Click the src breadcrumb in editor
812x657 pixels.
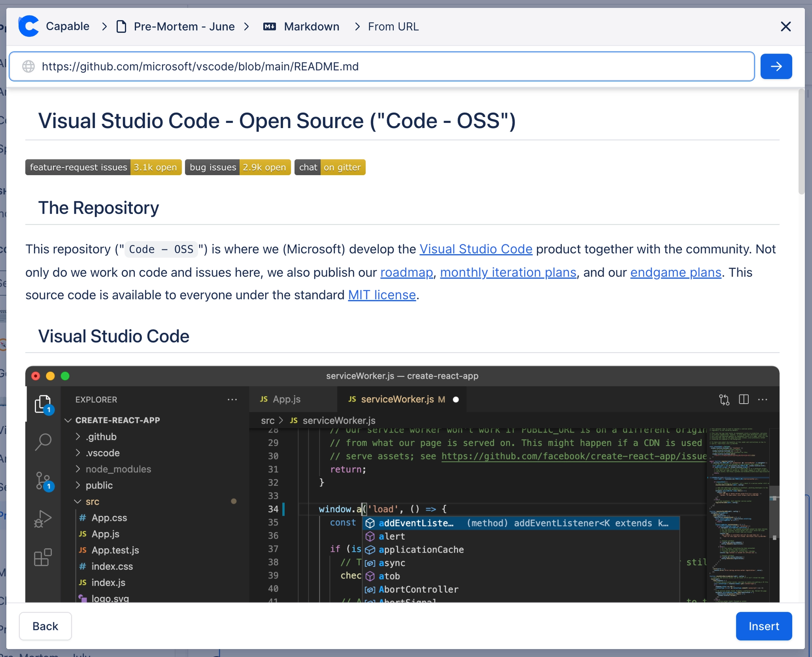pos(268,420)
